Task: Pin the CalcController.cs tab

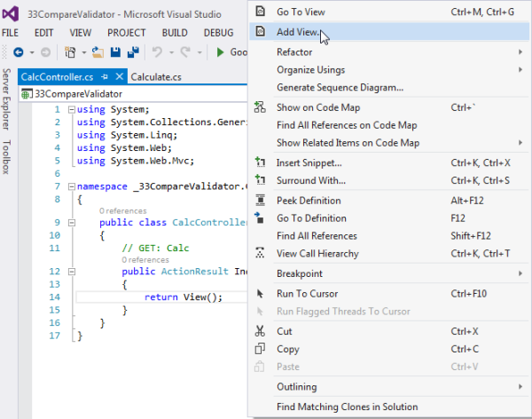Action: pyautogui.click(x=105, y=77)
